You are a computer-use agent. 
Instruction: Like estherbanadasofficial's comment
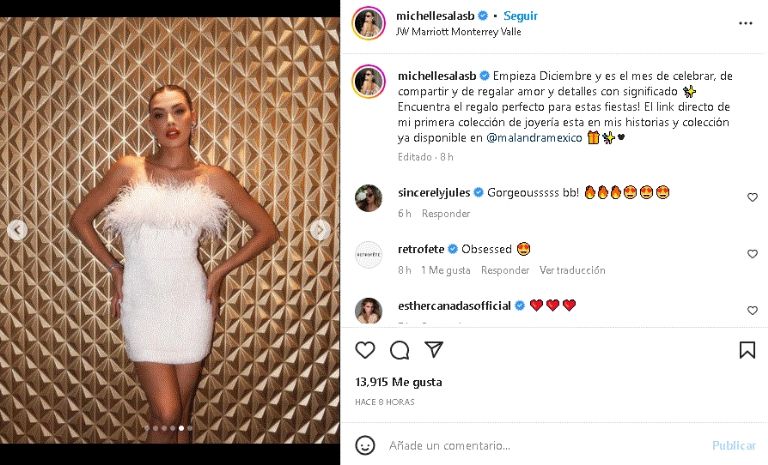(752, 311)
